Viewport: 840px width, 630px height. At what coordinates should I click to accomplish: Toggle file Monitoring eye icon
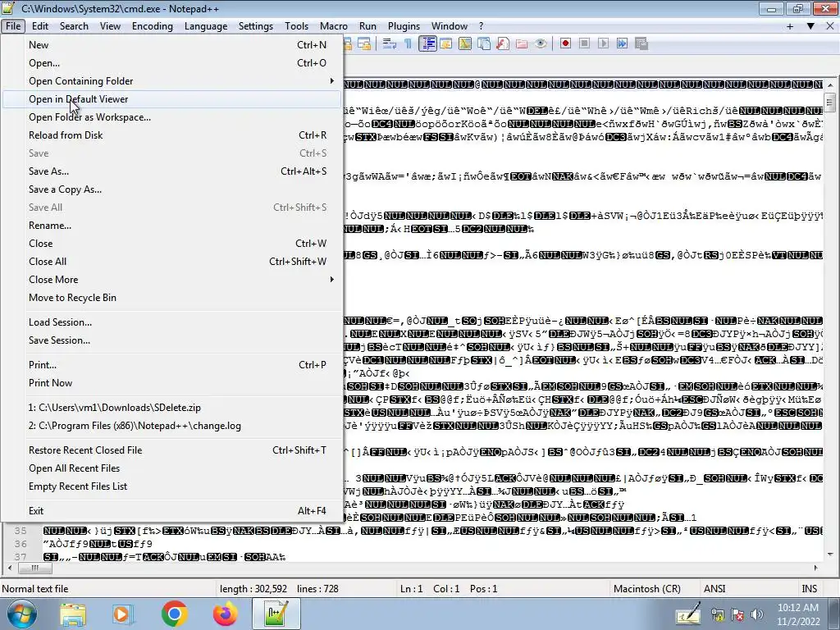click(x=541, y=43)
